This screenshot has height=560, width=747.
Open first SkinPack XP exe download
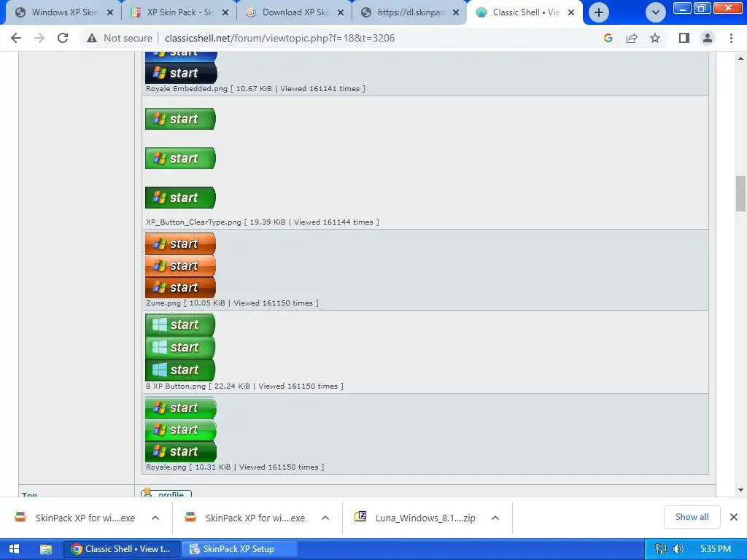(x=76, y=518)
